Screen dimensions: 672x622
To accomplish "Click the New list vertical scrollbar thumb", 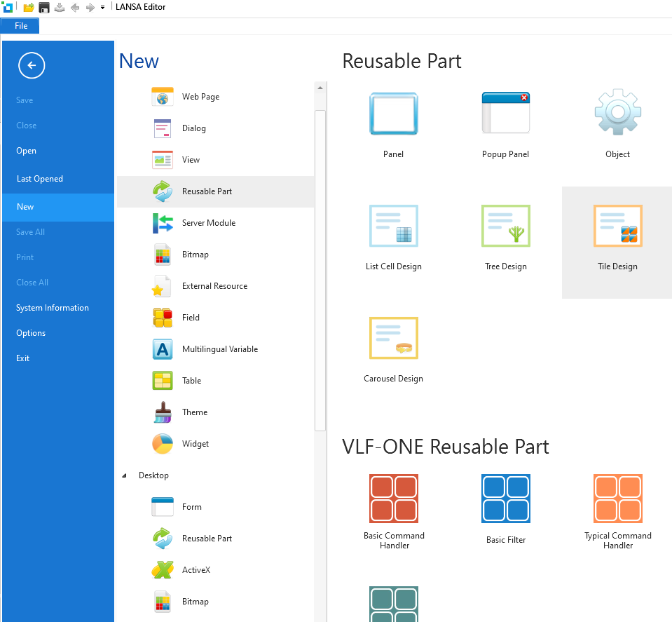I will click(x=320, y=270).
